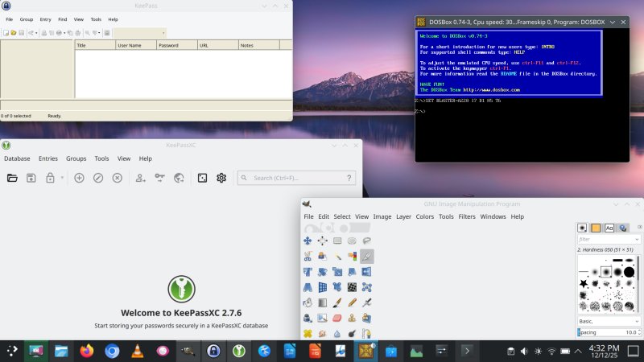Expand the Basic brush preset dropdown
The height and width of the screenshot is (362, 644).
[638, 320]
